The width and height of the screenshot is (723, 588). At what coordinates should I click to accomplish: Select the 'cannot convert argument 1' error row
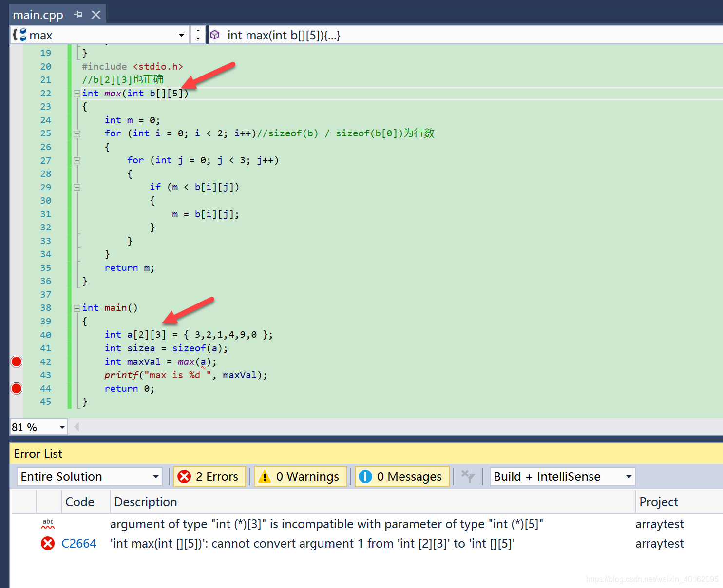tap(367, 544)
